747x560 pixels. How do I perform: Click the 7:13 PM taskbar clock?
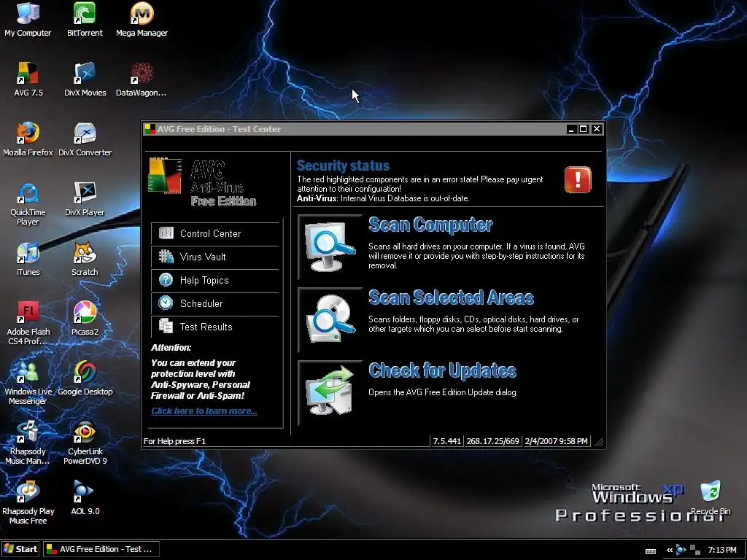pyautogui.click(x=721, y=550)
